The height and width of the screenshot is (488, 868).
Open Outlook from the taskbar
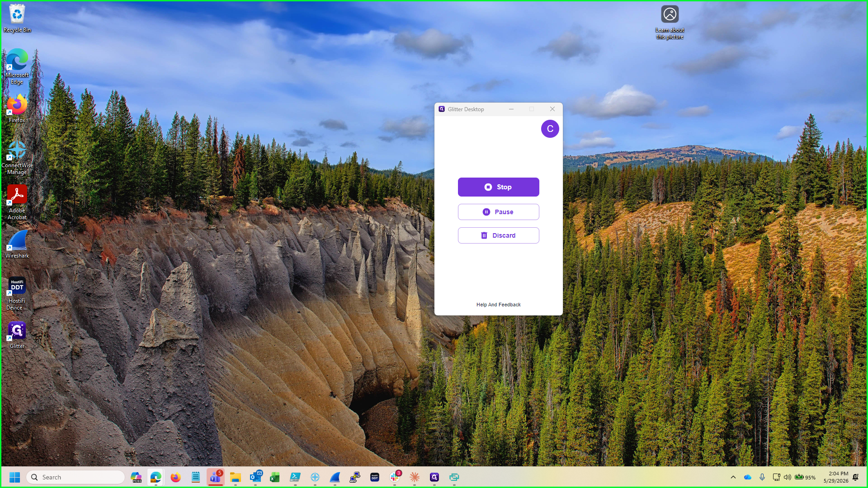coord(255,477)
